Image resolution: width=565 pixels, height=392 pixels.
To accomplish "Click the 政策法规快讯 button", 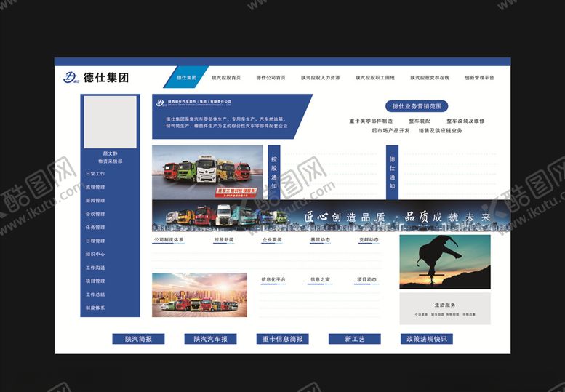I will (x=427, y=339).
